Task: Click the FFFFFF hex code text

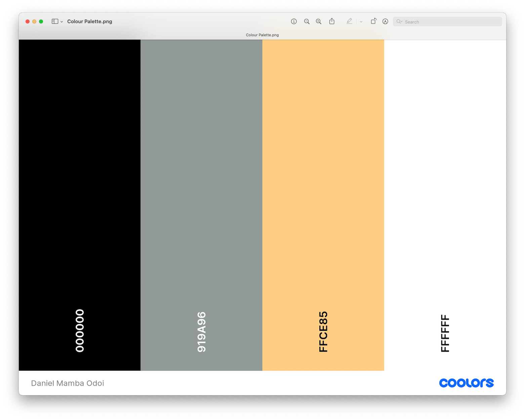Action: pos(445,333)
